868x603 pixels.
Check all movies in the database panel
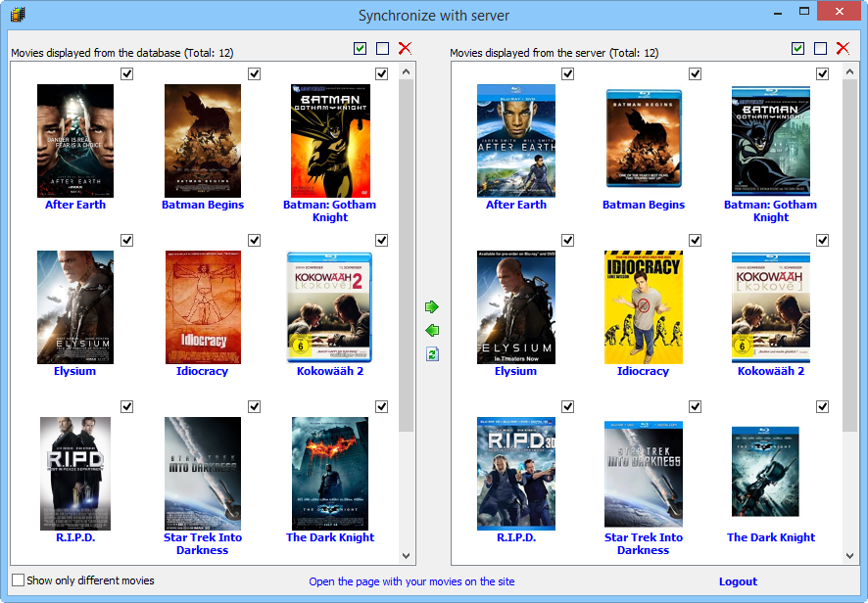pos(360,48)
